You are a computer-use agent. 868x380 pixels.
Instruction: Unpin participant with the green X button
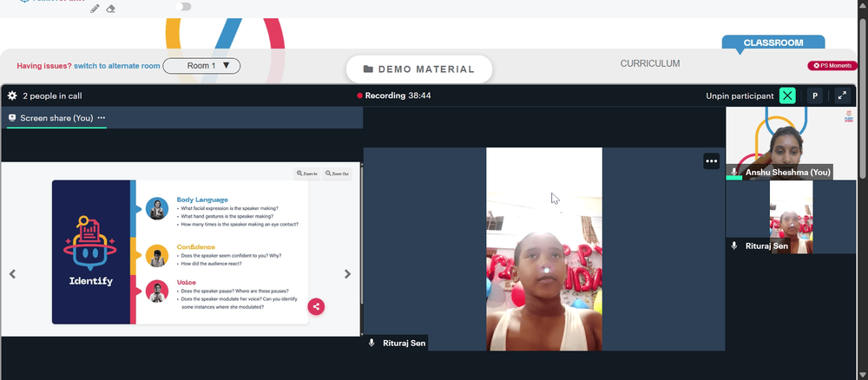click(787, 95)
